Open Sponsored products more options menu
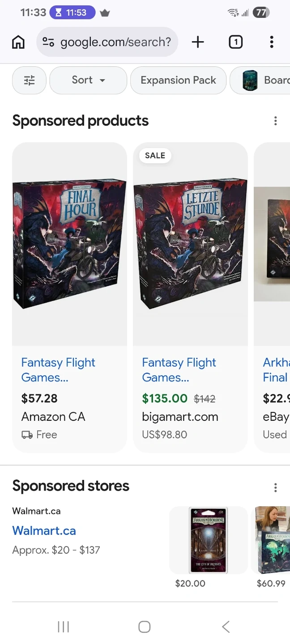Viewport: 290px width, 644px height. 275,121
